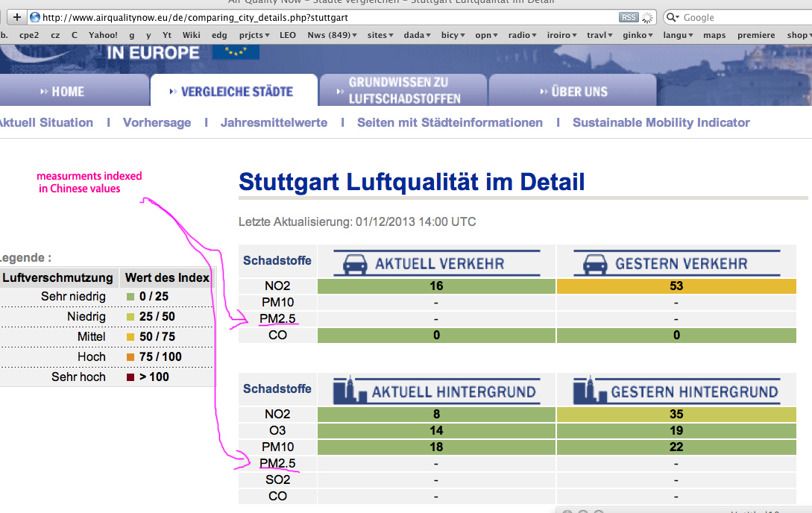
Task: Expand the radio bookmarks folder
Action: [523, 35]
